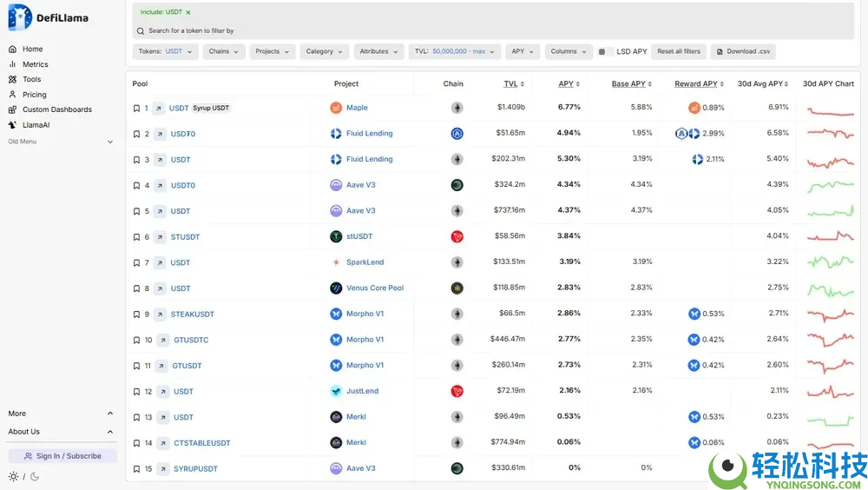Open external link arrow for row 11 GTUSDT
868x490 pixels.
(x=161, y=366)
